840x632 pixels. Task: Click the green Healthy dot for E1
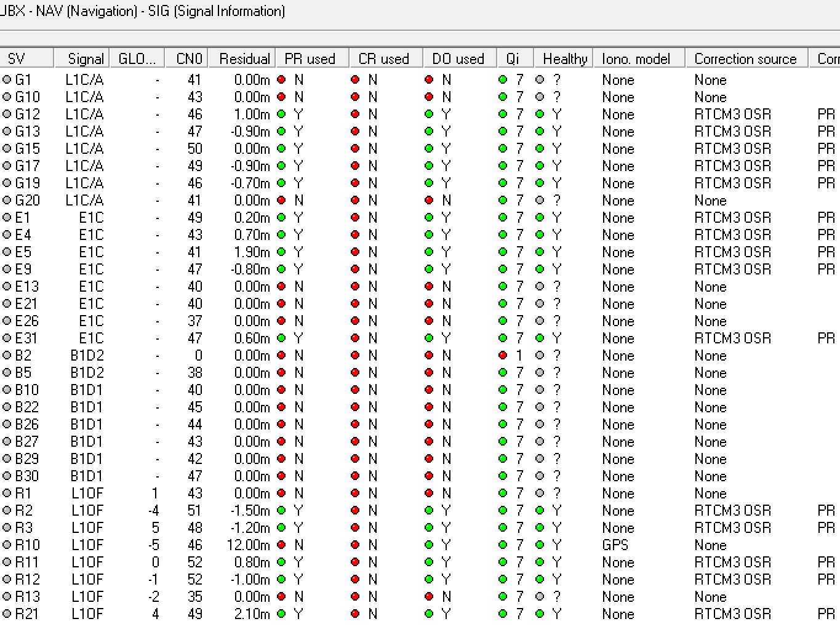click(540, 218)
